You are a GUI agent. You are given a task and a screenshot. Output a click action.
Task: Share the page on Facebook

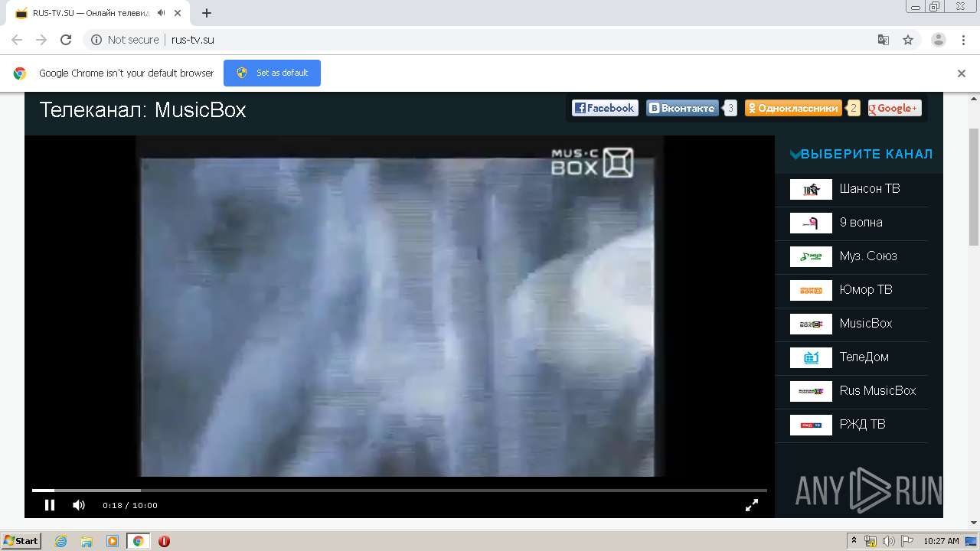coord(605,109)
